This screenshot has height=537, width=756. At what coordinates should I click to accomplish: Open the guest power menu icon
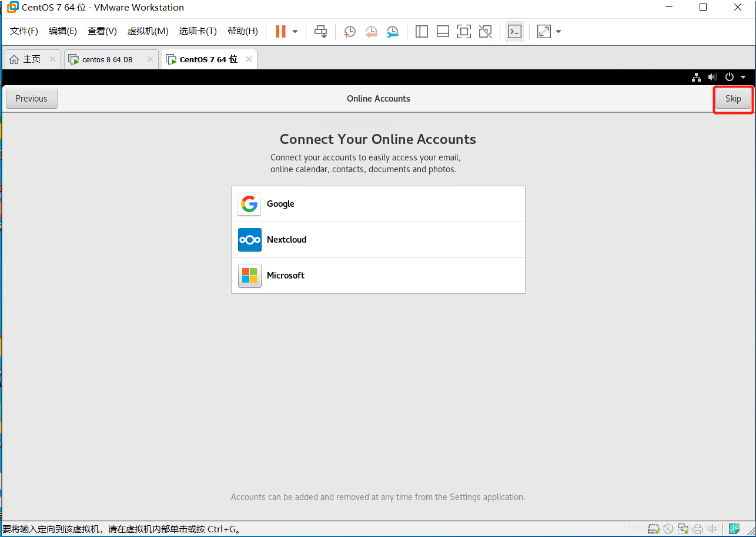point(730,77)
